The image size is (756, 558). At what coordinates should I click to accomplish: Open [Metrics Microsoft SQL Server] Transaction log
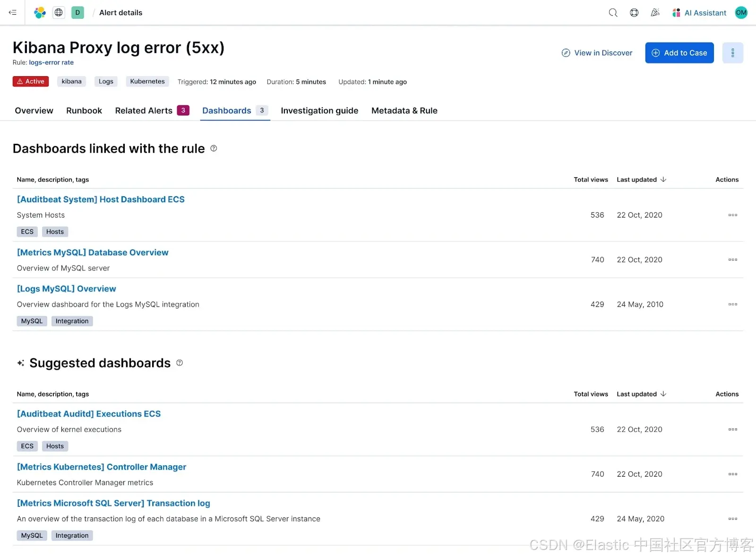(x=113, y=503)
